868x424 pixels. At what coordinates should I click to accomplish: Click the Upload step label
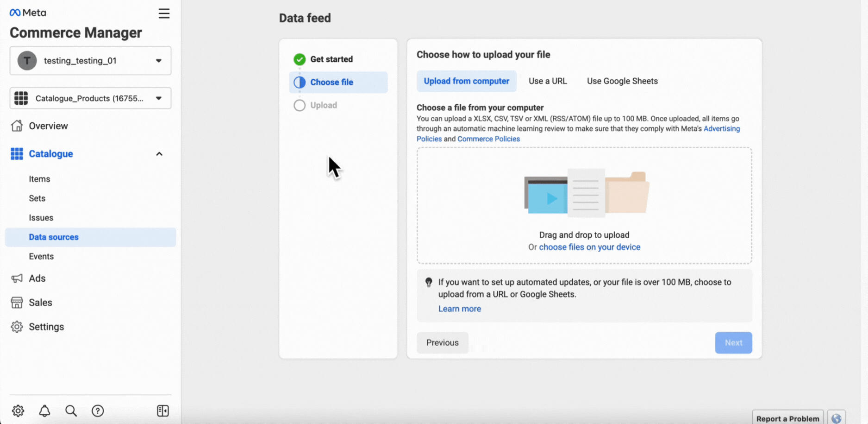(324, 105)
